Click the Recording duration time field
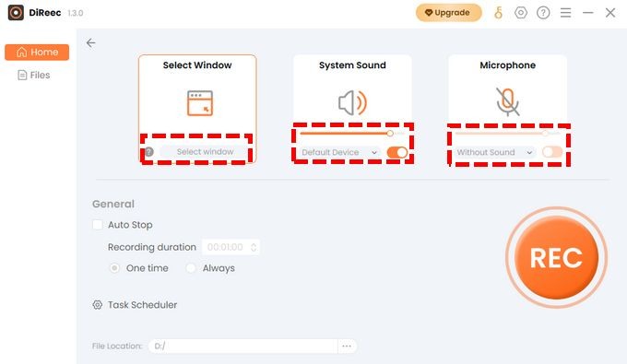 point(231,247)
